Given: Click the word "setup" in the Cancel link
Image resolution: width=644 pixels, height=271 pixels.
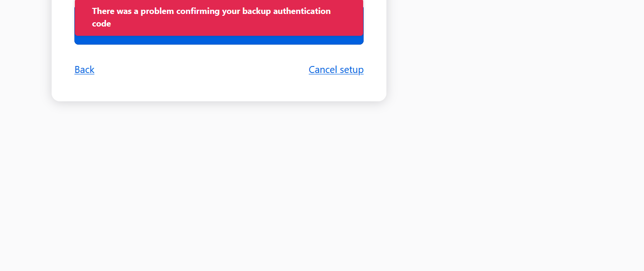Looking at the screenshot, I should point(352,70).
